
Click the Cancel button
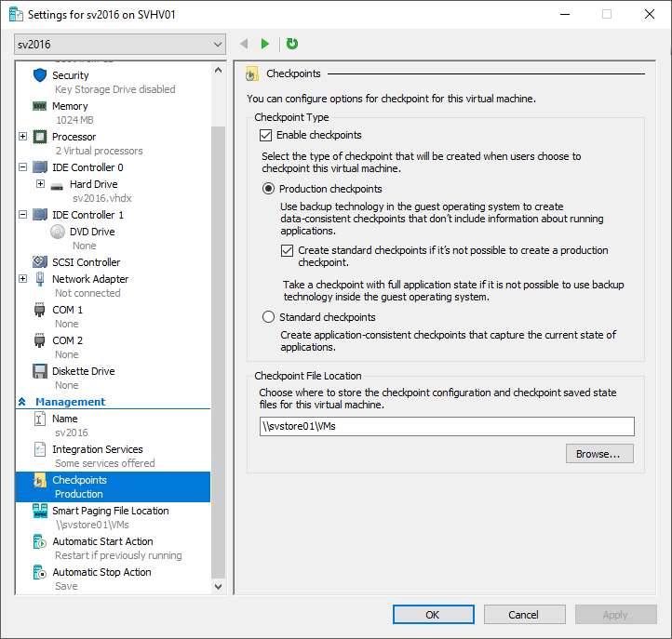[x=525, y=615]
